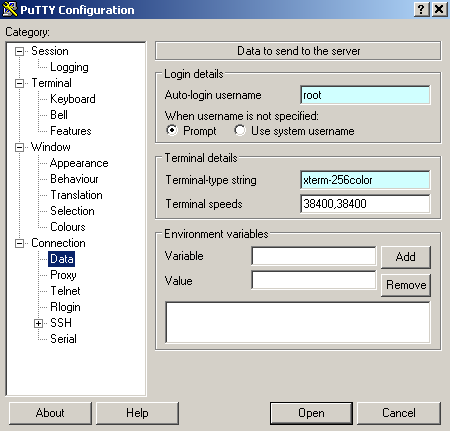
Task: Collapse the Window tree node
Action: 20,147
